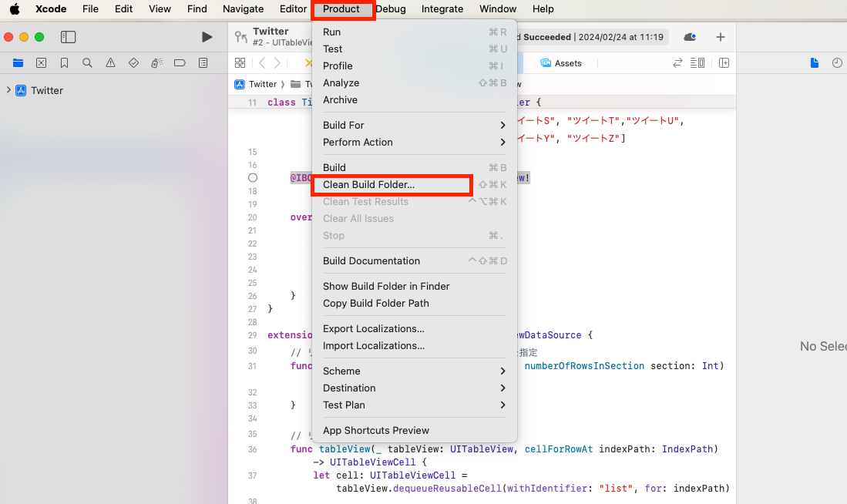Viewport: 847px width, 504px height.
Task: Choose Clean Build Folder menu item
Action: 415,184
